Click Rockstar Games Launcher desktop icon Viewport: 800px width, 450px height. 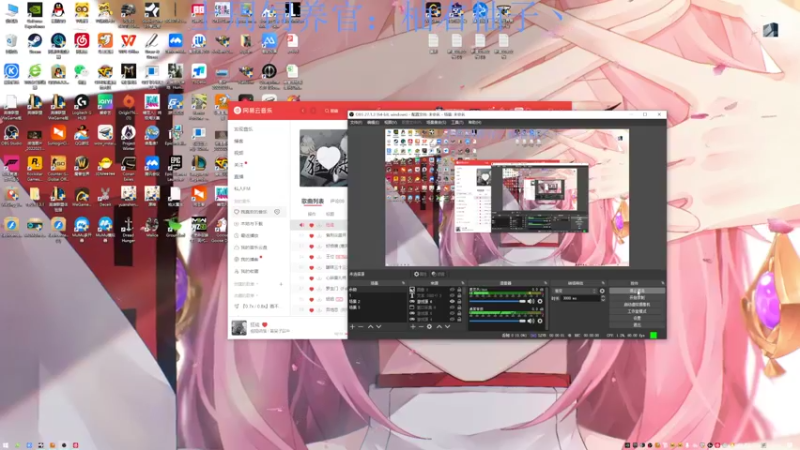[x=35, y=167]
